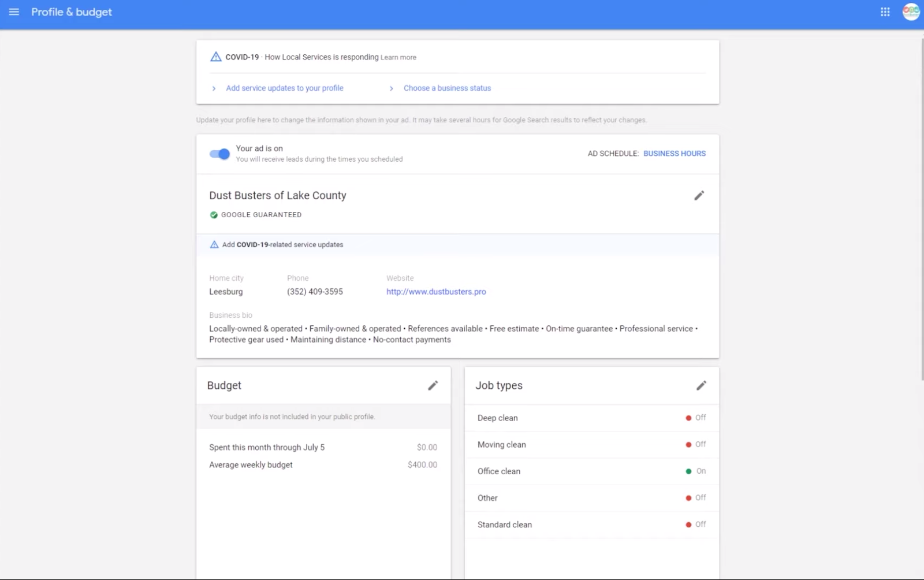Open the account profile avatar

pyautogui.click(x=911, y=12)
